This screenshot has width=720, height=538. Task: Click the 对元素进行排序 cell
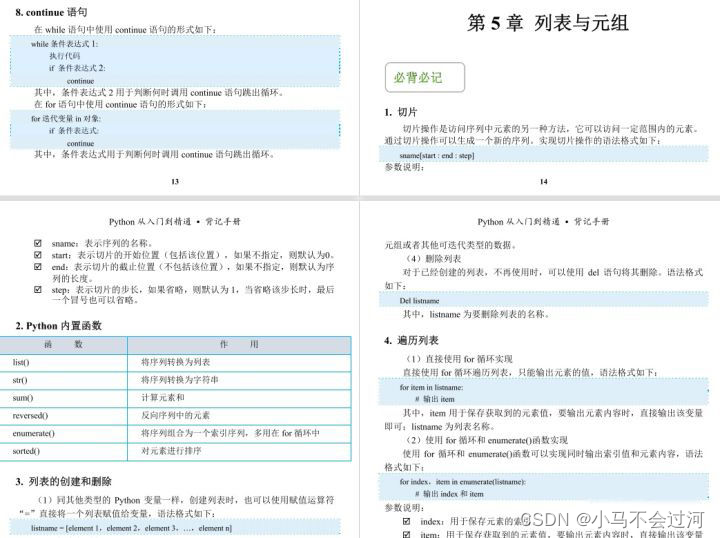click(x=239, y=451)
